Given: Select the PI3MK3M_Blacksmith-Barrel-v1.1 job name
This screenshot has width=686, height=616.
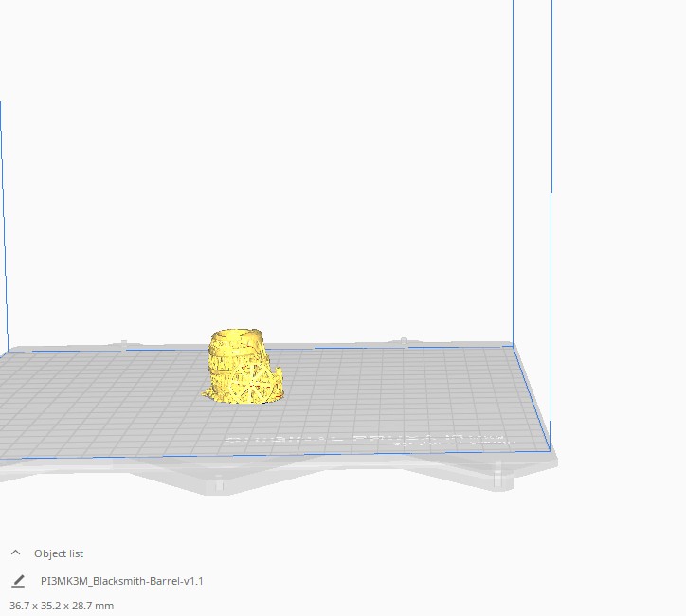Looking at the screenshot, I should pos(121,581).
